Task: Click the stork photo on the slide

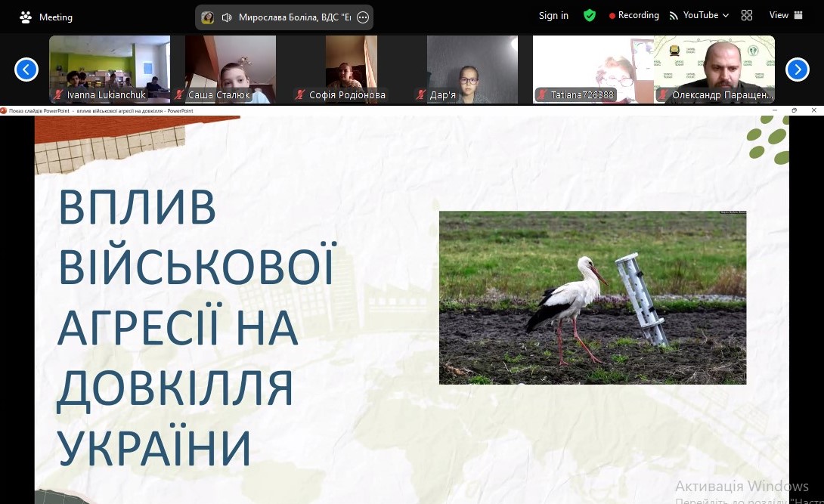Action: coord(592,298)
